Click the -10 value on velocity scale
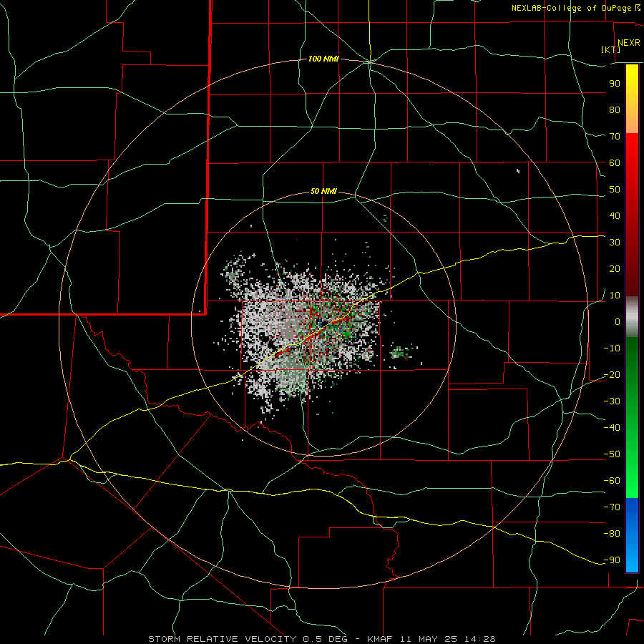The height and width of the screenshot is (644, 644). (x=612, y=348)
